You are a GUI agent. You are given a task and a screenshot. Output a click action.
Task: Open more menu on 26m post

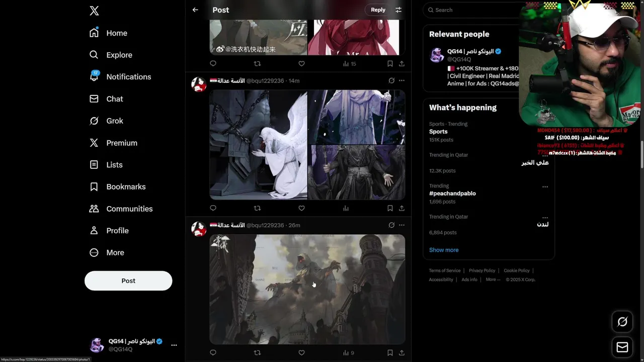pos(401,225)
